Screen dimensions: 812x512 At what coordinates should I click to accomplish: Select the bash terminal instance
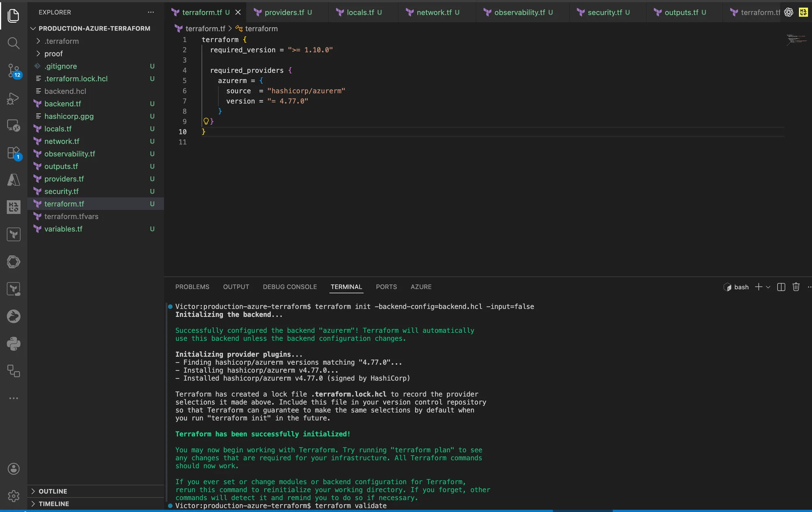tap(736, 287)
